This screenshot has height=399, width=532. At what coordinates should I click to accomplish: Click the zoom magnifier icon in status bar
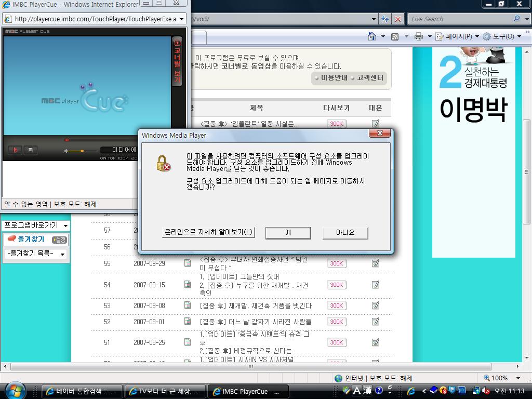click(x=486, y=378)
